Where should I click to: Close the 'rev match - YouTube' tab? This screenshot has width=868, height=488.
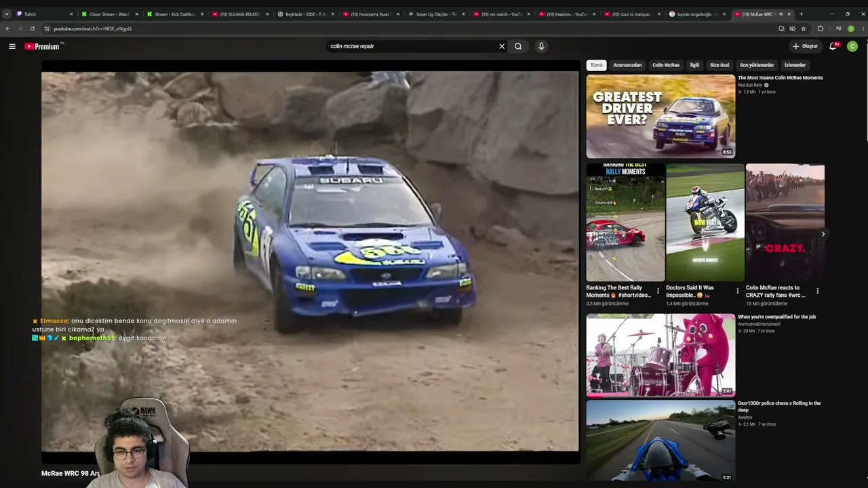(529, 14)
